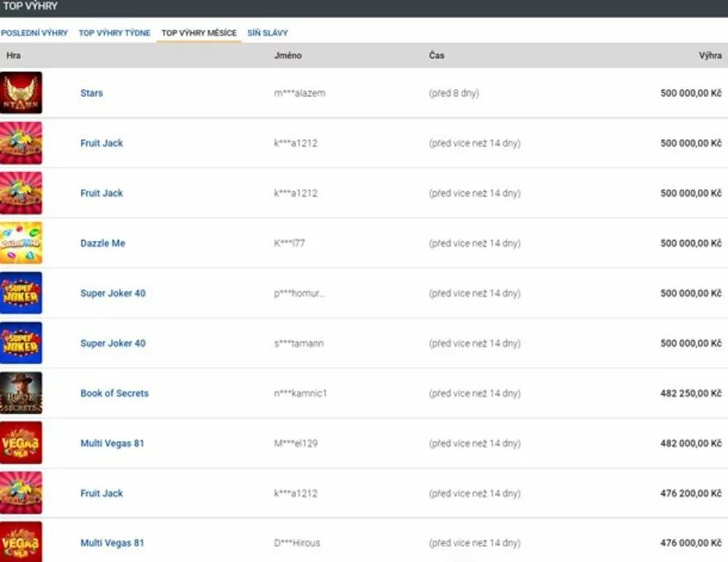
Task: Click Super Joker icon in p***homur row
Action: 21,293
